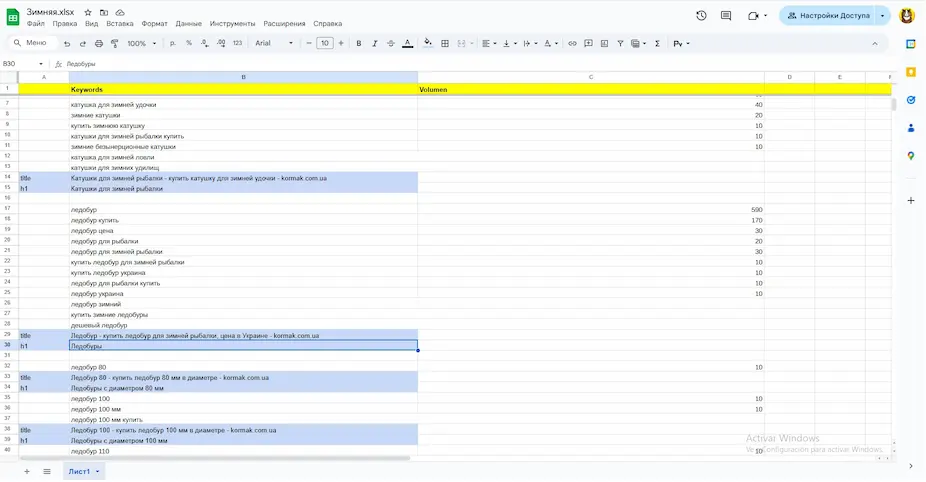
Task: Open the Данные menu
Action: click(188, 23)
